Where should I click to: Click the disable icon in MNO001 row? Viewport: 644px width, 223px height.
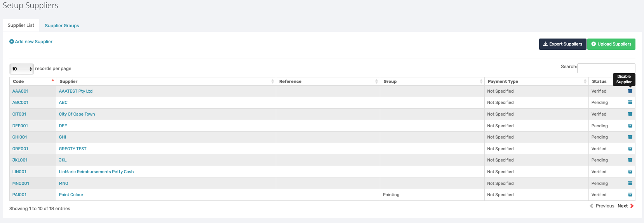point(630,183)
